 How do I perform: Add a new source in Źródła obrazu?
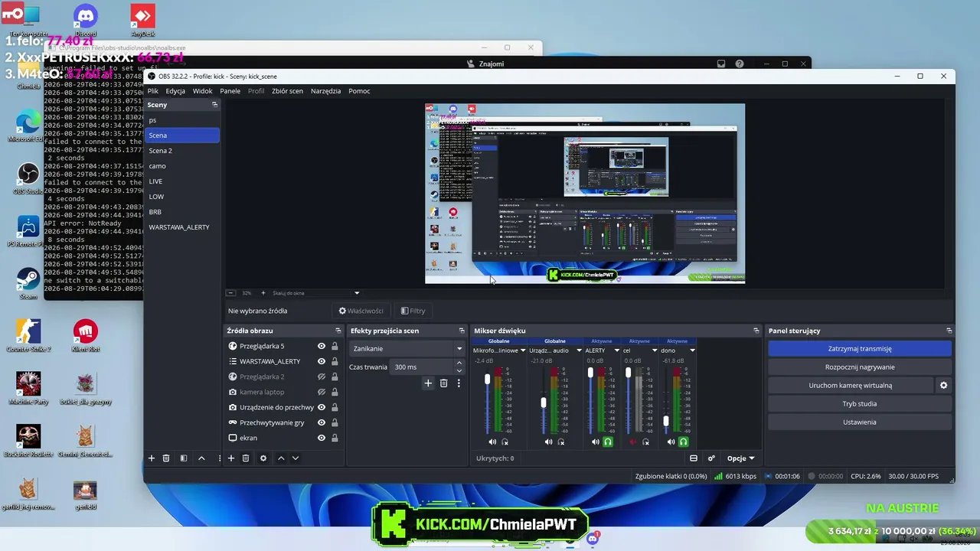pos(231,458)
